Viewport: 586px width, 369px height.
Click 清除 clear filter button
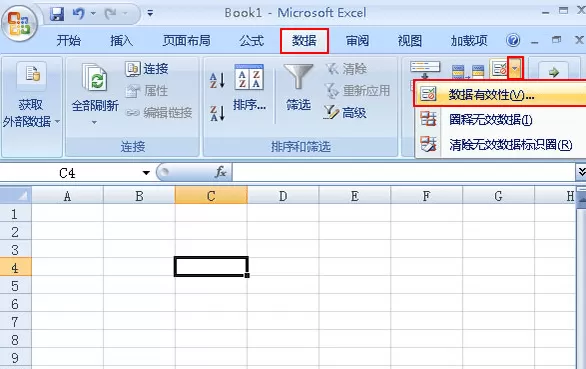click(346, 69)
